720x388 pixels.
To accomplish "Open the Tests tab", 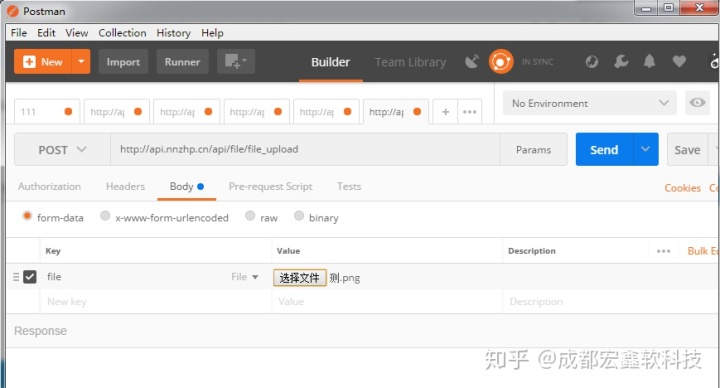I will coord(349,186).
